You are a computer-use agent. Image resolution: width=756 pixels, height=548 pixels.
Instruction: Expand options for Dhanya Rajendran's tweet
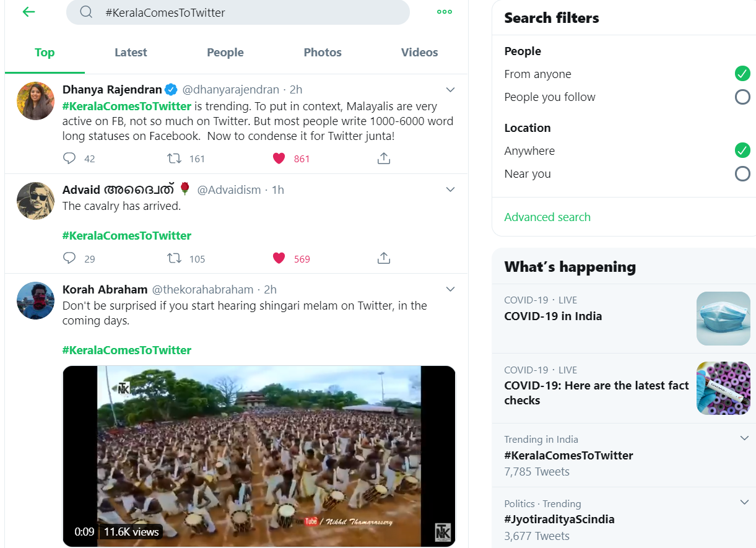coord(450,90)
